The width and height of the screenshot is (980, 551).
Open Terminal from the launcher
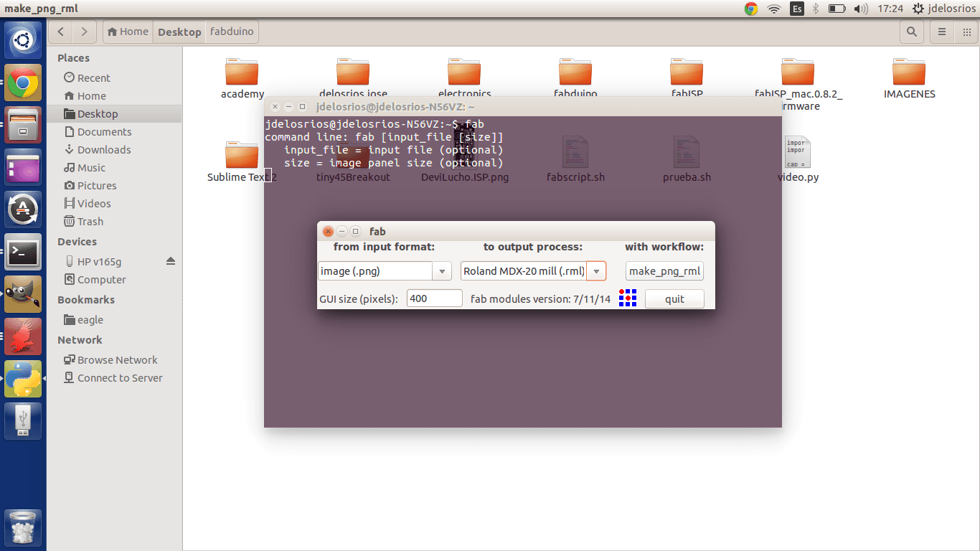pos(23,252)
